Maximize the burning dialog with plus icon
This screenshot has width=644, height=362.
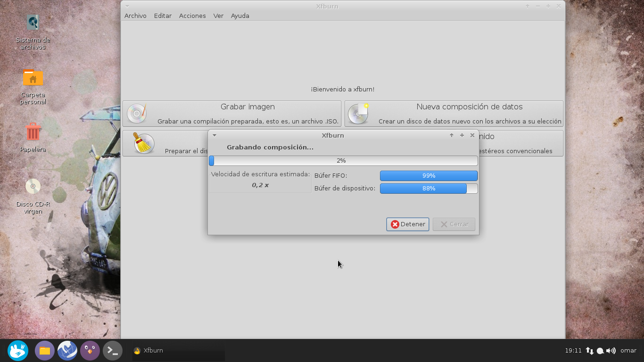pyautogui.click(x=462, y=135)
